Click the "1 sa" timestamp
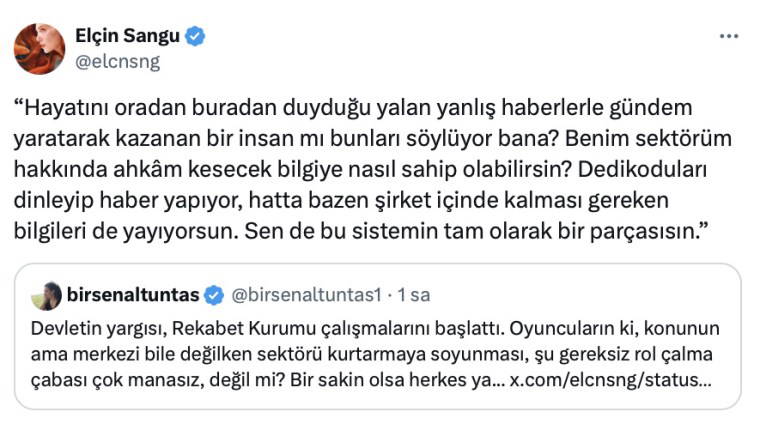Viewport: 760px width, 424px height. 413,295
